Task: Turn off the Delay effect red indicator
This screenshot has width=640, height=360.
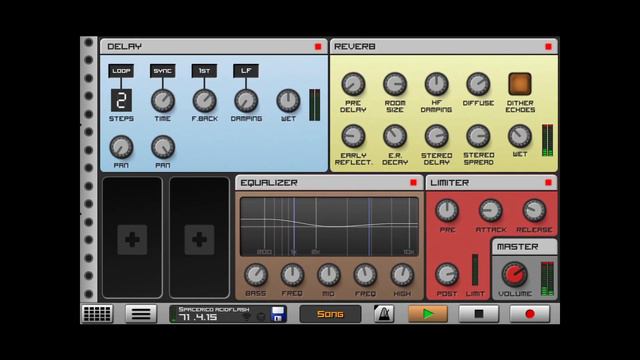Action: tap(318, 47)
